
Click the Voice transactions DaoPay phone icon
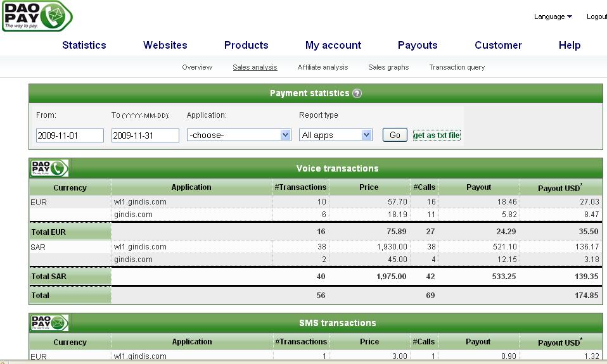(x=49, y=168)
